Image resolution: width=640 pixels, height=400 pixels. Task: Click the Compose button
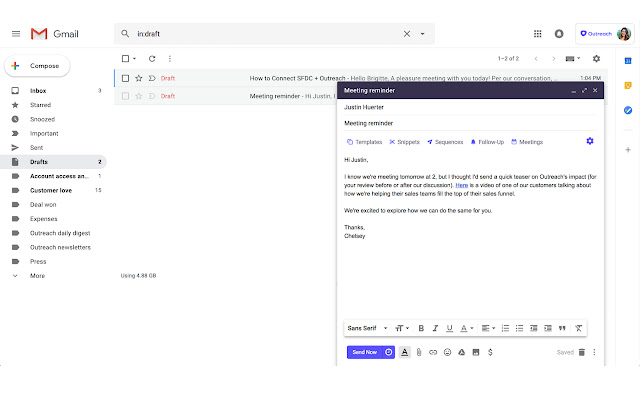(37, 66)
